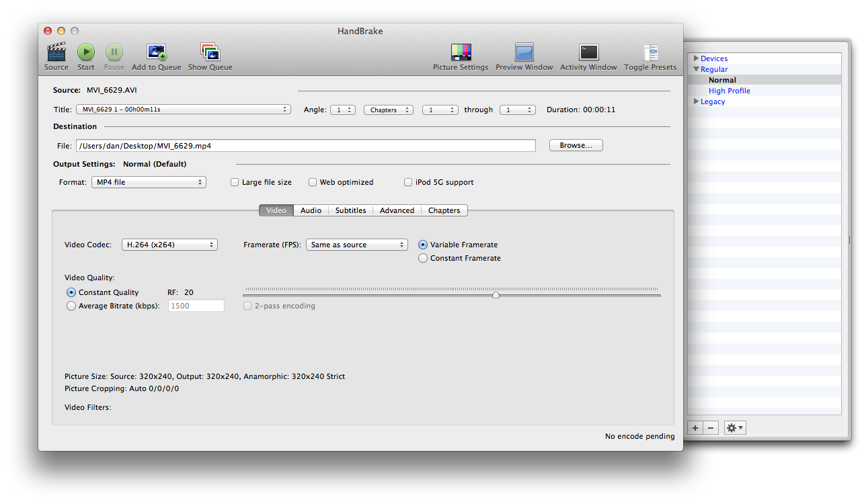Open the Activity Window terminal icon

588,52
